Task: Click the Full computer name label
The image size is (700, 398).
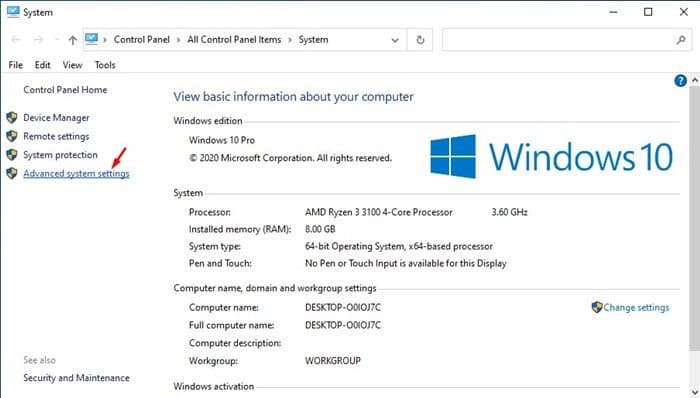Action: tap(231, 325)
